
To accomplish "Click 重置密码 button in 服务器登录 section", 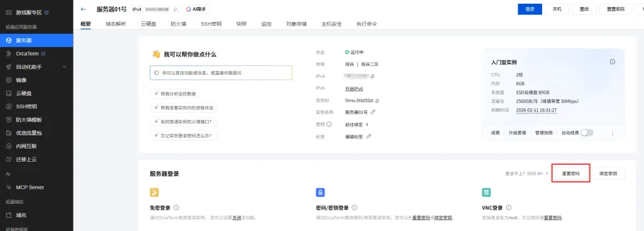I will [x=571, y=174].
